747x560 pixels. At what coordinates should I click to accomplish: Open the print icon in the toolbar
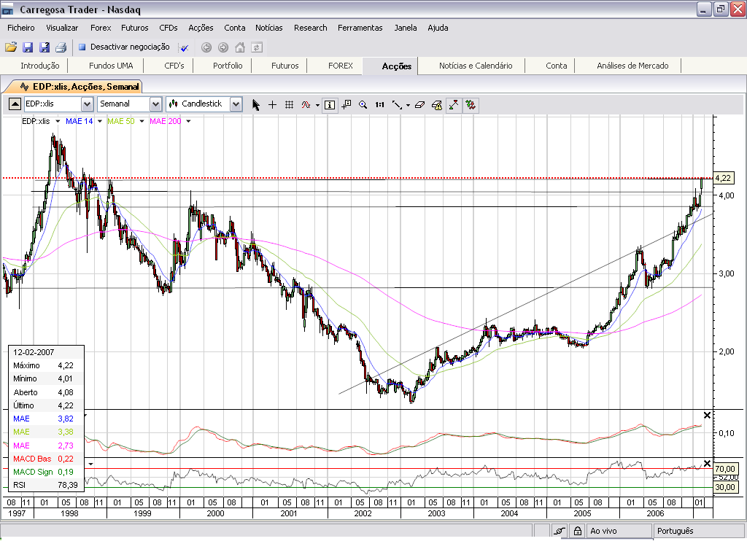pyautogui.click(x=62, y=46)
